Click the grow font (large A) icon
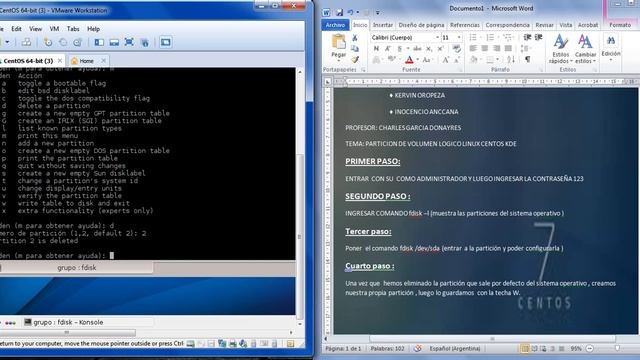Screen dimensions: 640x360 (x=445, y=60)
